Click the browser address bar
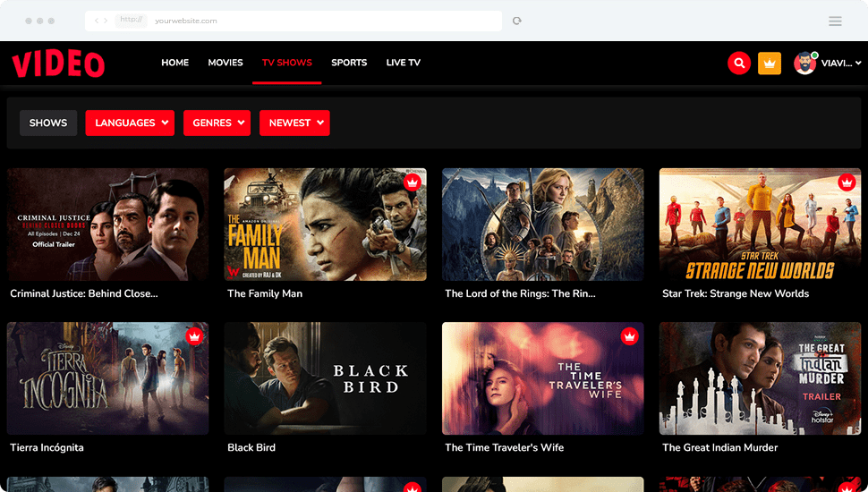Image resolution: width=868 pixels, height=492 pixels. tap(294, 21)
